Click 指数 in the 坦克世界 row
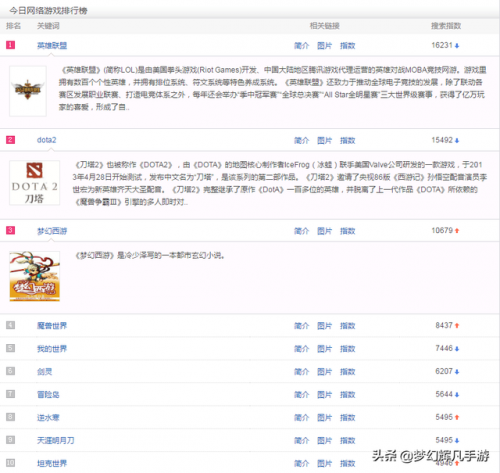The height and width of the screenshot is (473, 500). [x=348, y=463]
